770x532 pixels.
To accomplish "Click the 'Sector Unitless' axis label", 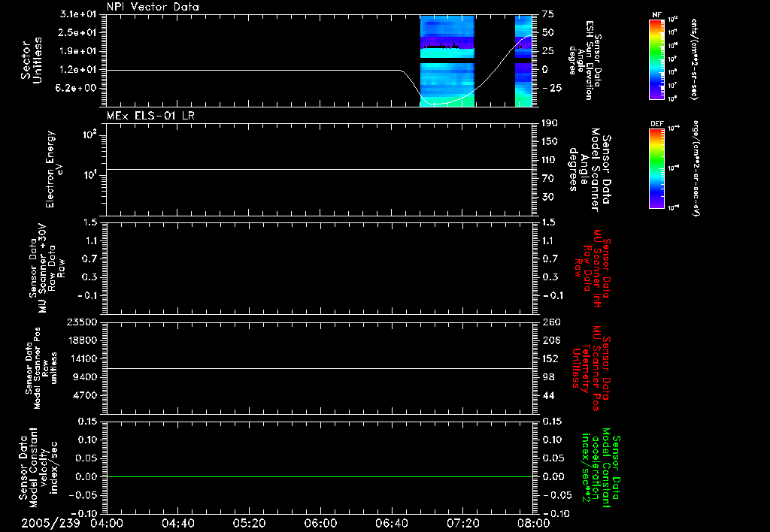I will coord(32,60).
